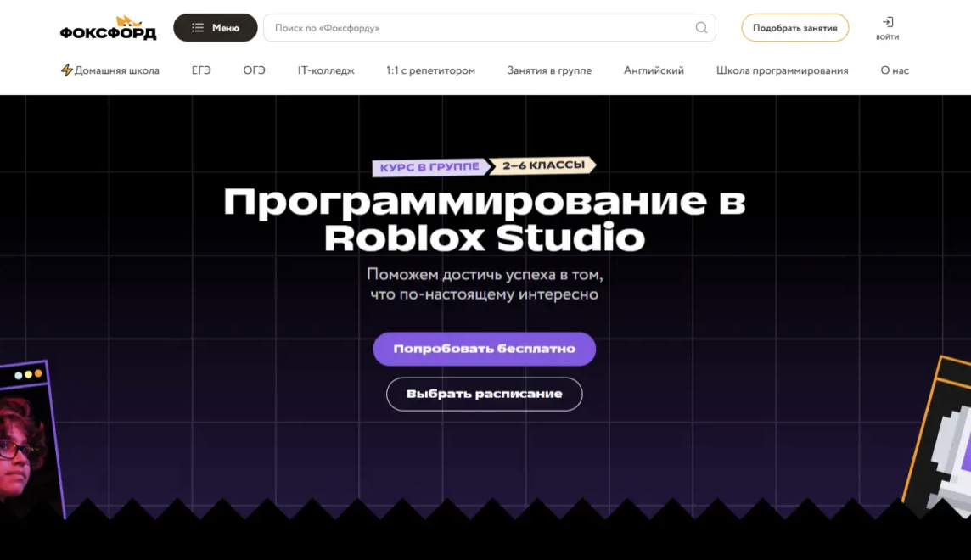Open the ОГЭ nav item
Viewport: 971px width, 560px height.
[254, 70]
